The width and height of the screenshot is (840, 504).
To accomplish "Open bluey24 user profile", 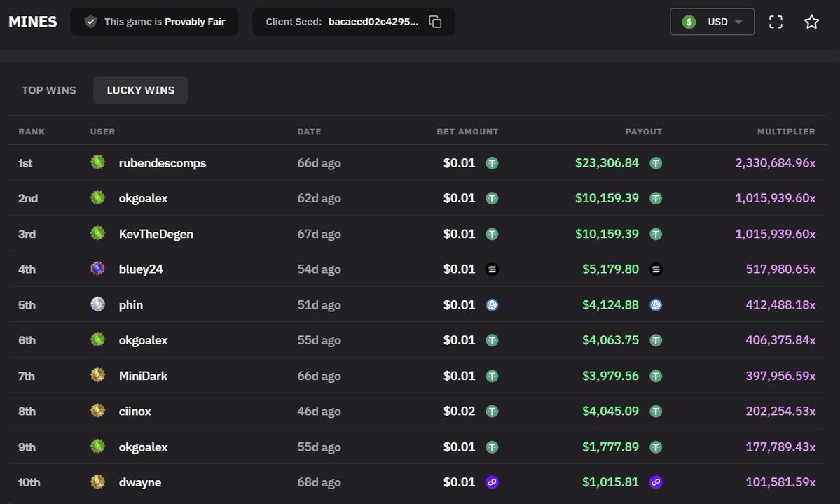I will [141, 269].
